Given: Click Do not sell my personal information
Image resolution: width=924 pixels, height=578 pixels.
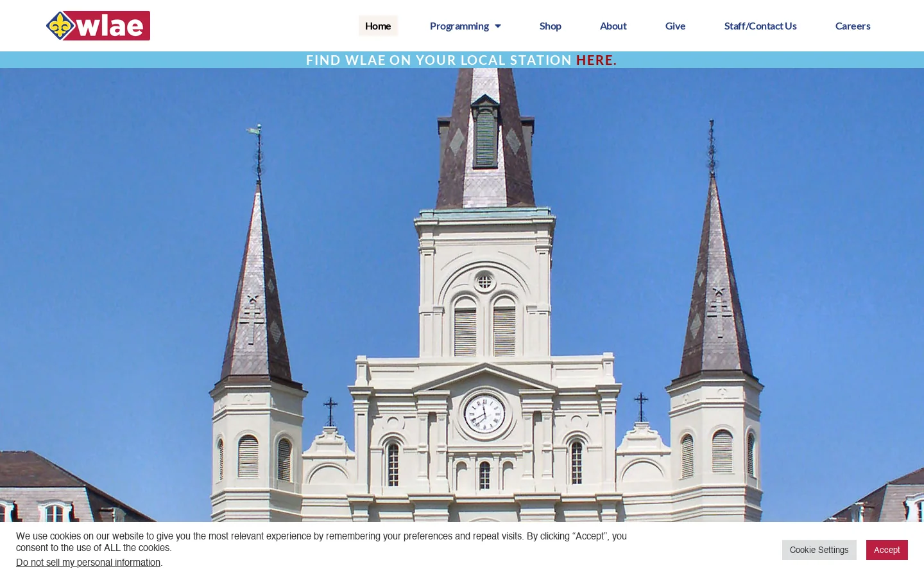Looking at the screenshot, I should point(89,563).
